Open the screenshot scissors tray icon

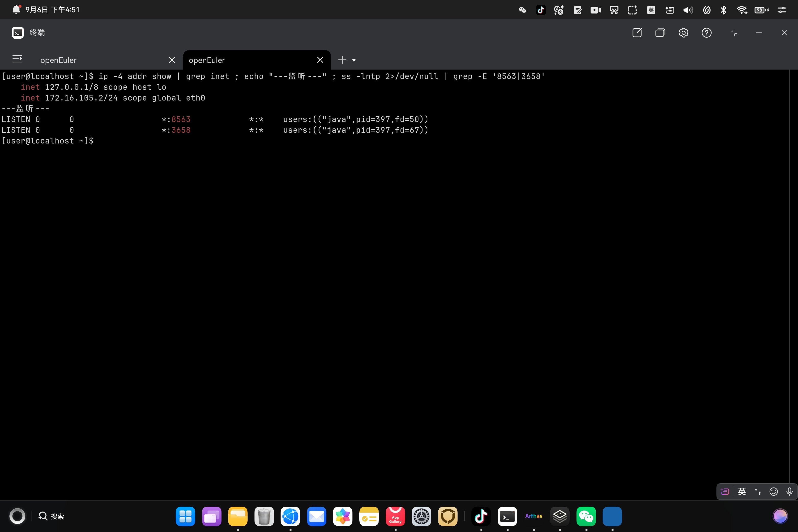click(x=614, y=10)
